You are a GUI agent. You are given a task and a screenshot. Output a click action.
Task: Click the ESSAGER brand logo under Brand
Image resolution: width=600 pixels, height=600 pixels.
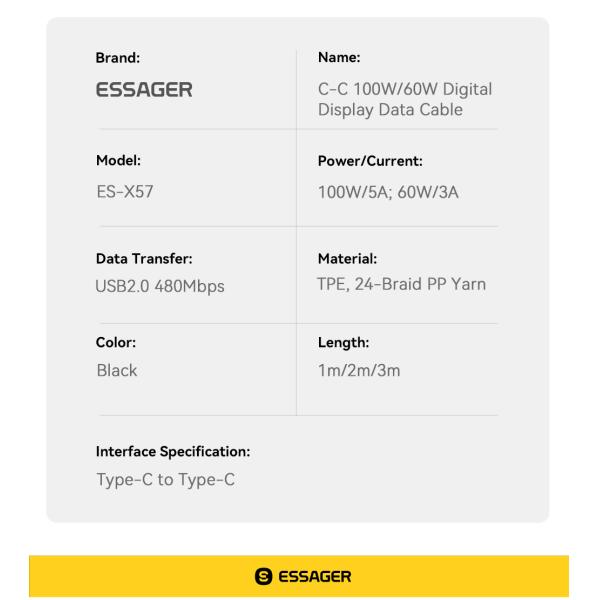tap(143, 91)
